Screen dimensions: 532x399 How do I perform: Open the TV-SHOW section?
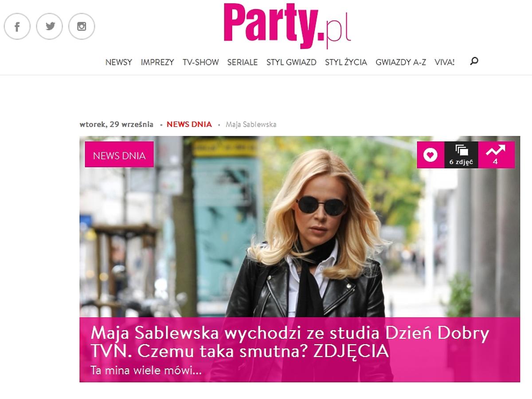tap(201, 62)
